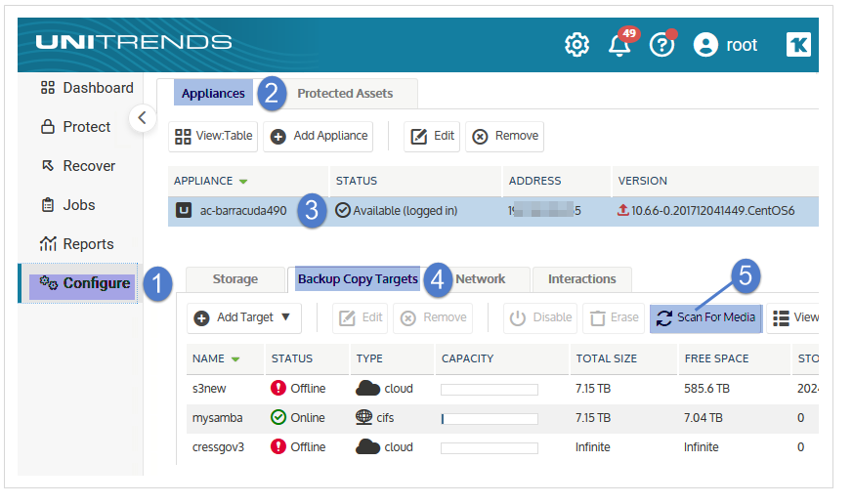Click Add Appliance button

click(319, 136)
